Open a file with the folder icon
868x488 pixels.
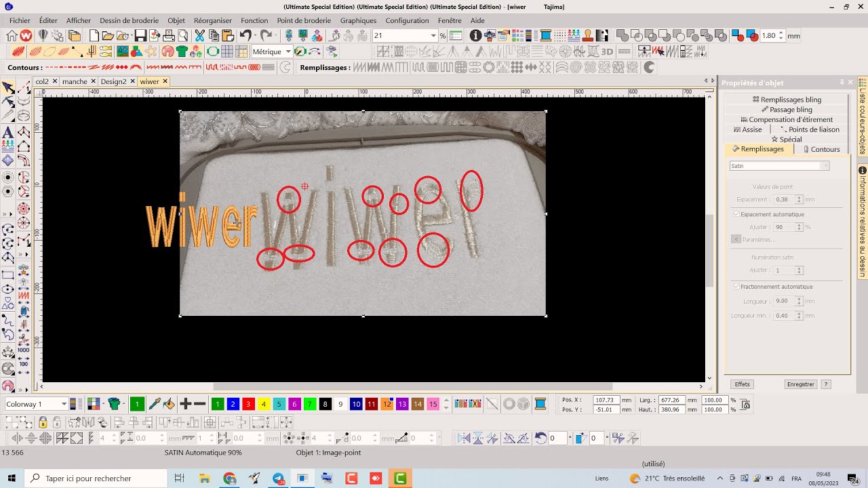click(x=108, y=36)
